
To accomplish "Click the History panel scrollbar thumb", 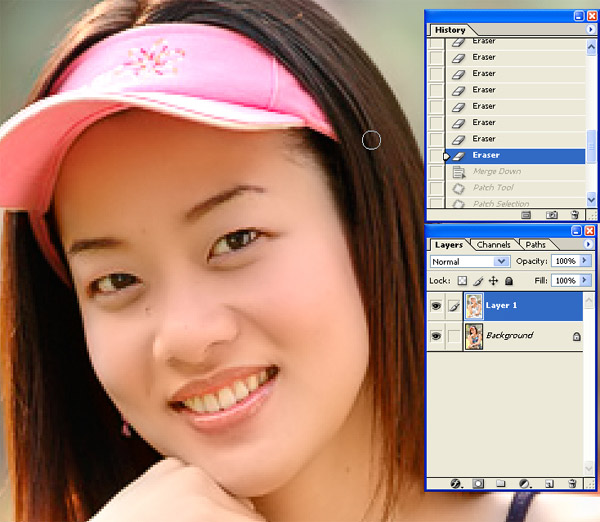I will point(591,146).
